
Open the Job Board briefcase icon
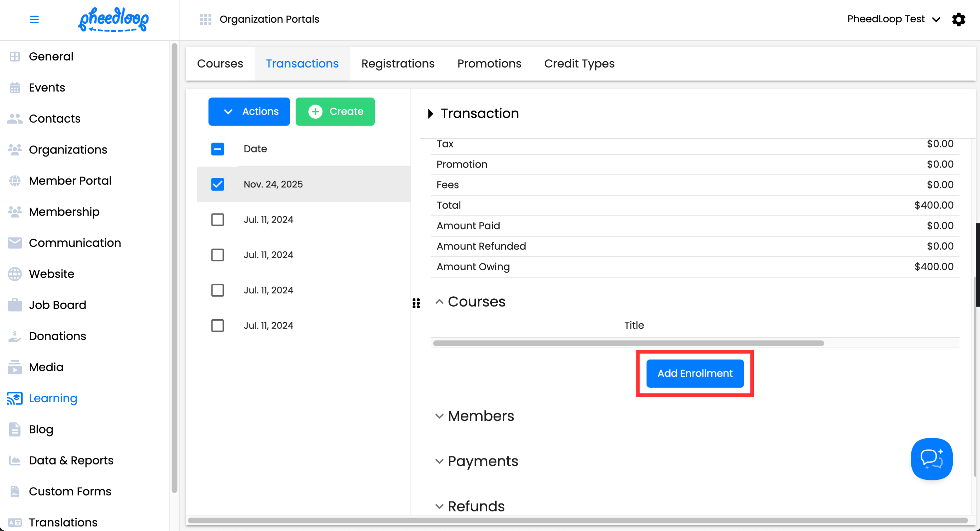coord(15,305)
